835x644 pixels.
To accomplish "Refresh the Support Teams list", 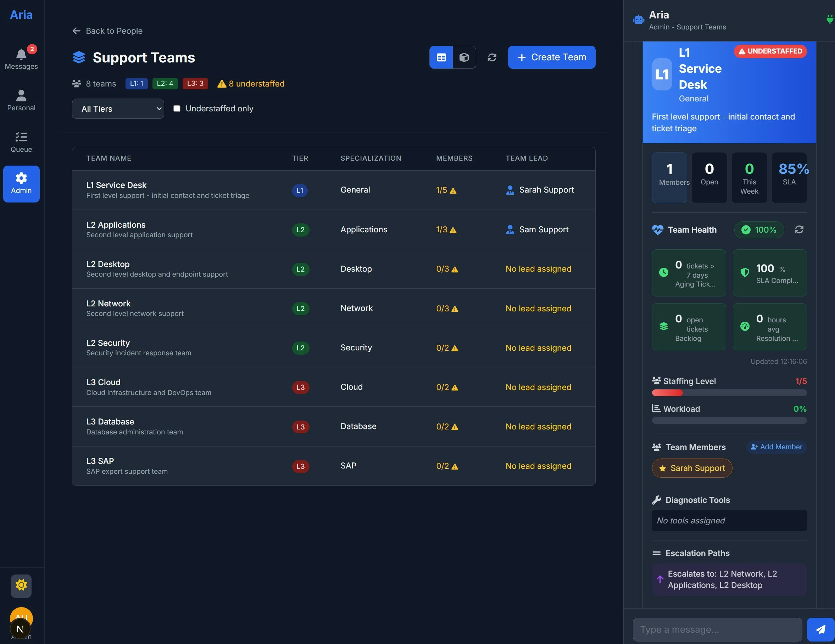I will pos(492,57).
